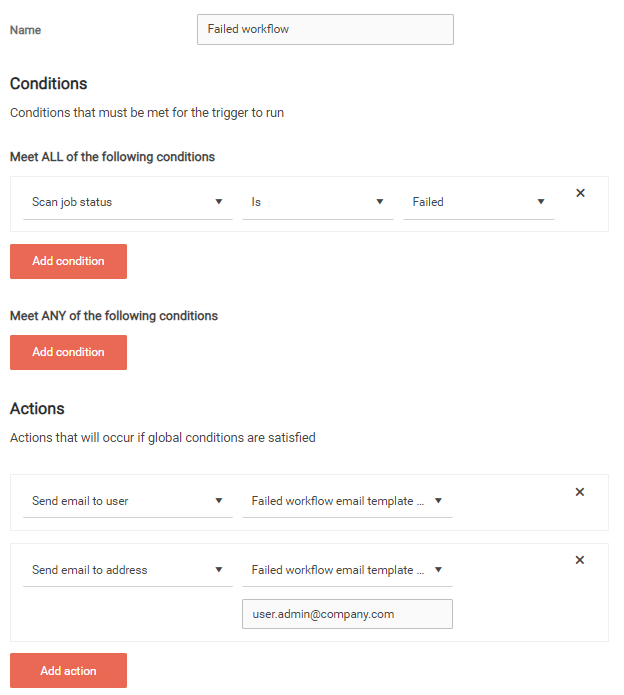The width and height of the screenshot is (624, 695).
Task: Open the Scan job status dropdown
Action: (127, 202)
